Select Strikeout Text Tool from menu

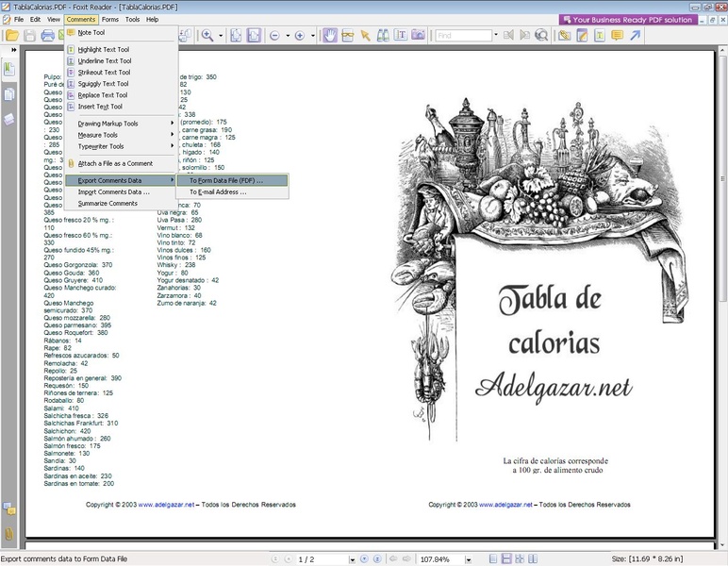[x=104, y=72]
